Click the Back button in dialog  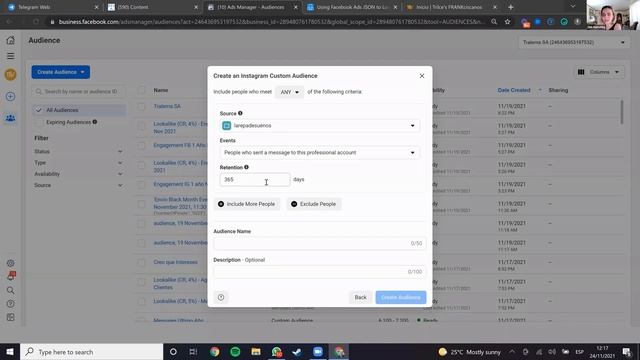point(360,297)
